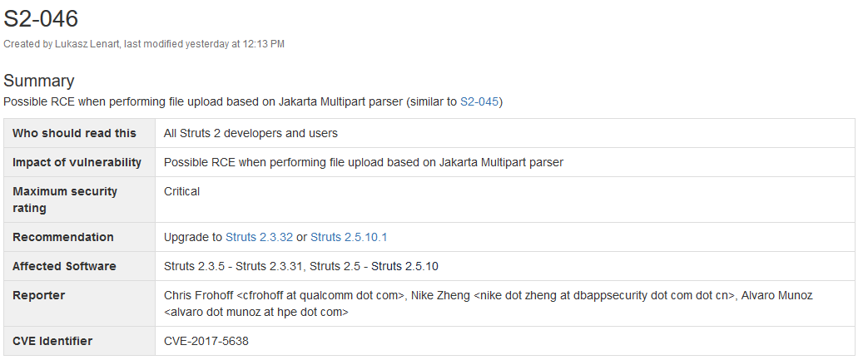Click the 'CVE Identifier' header cell
This screenshot has width=868, height=360.
53,341
